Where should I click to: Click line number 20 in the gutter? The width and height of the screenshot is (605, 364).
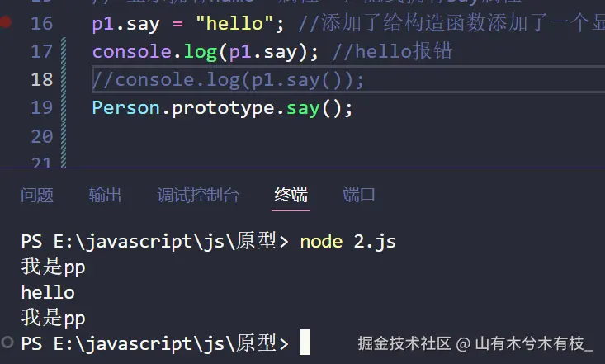41,135
